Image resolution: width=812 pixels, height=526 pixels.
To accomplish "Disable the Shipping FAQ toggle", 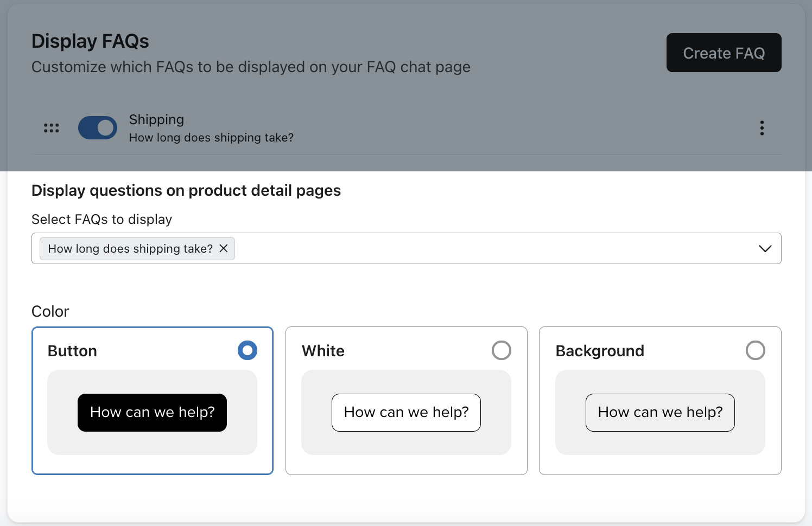I will tap(98, 127).
